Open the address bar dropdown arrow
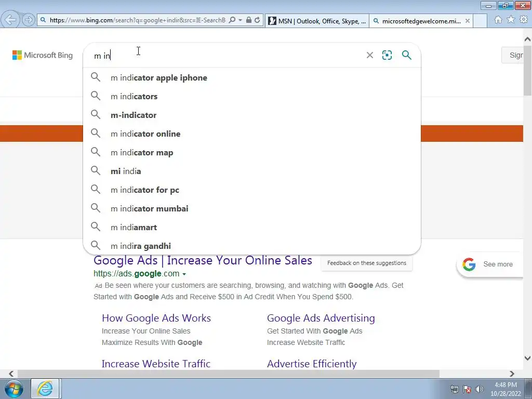The image size is (532, 399). tap(240, 20)
